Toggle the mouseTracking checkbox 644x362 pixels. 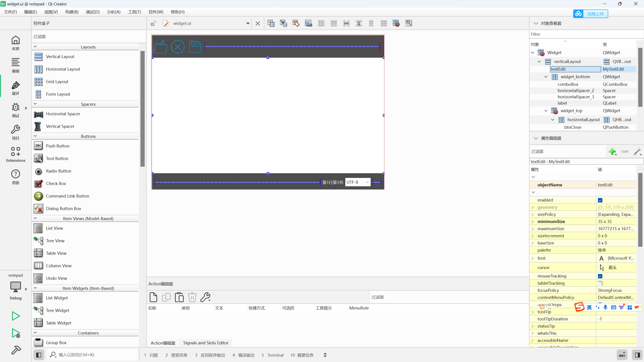pyautogui.click(x=600, y=276)
